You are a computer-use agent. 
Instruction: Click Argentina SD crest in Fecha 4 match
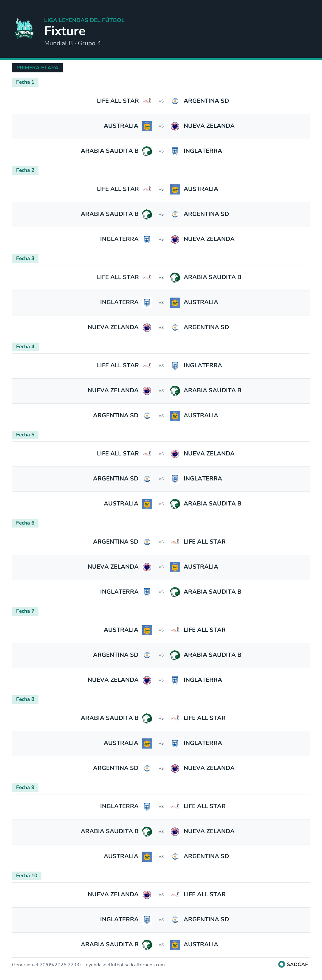pos(147,416)
